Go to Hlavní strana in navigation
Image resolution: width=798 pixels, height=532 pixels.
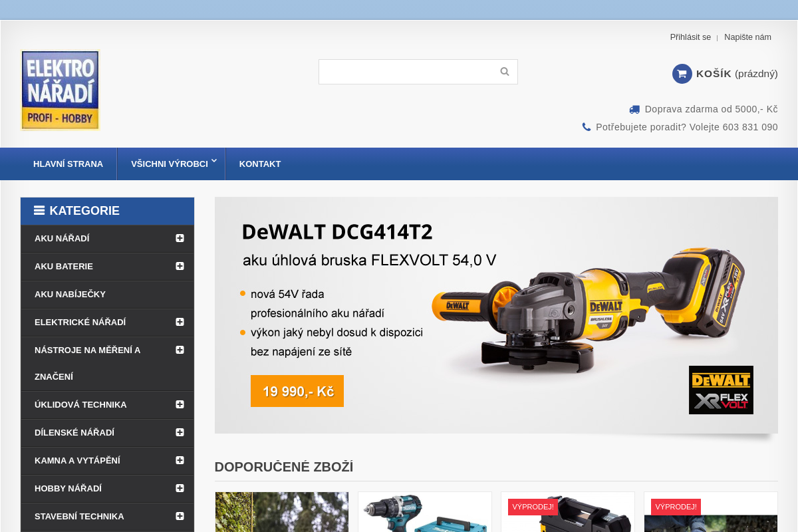(68, 164)
